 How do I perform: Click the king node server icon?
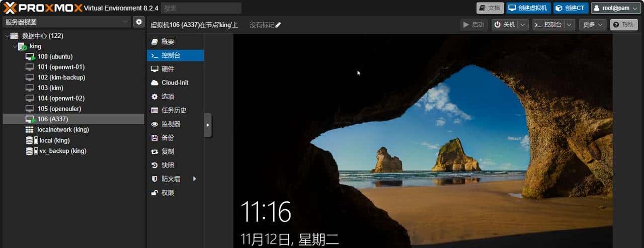click(x=23, y=46)
